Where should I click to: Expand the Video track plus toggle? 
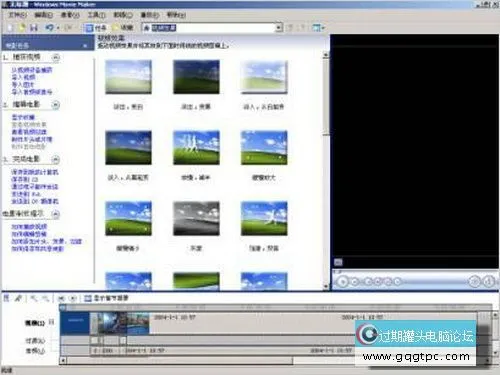(51, 322)
